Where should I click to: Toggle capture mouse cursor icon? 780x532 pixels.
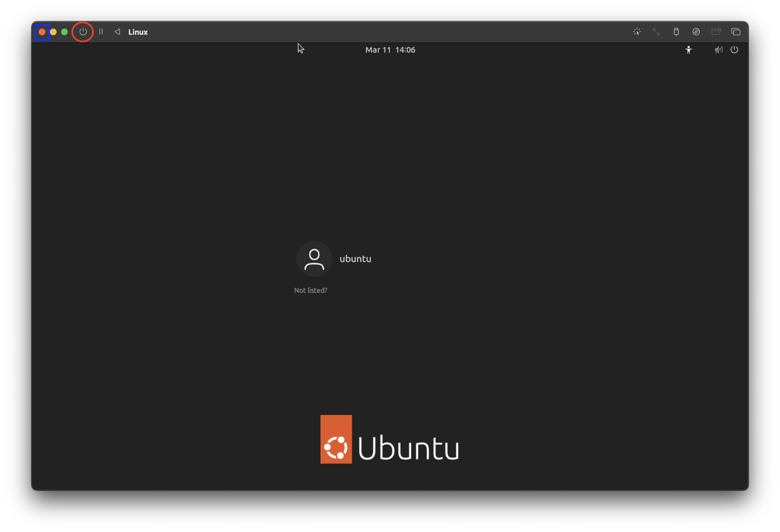637,32
